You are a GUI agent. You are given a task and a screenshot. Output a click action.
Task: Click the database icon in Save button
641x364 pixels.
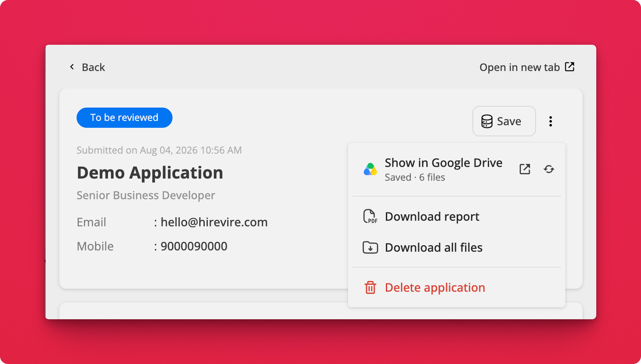(x=487, y=121)
